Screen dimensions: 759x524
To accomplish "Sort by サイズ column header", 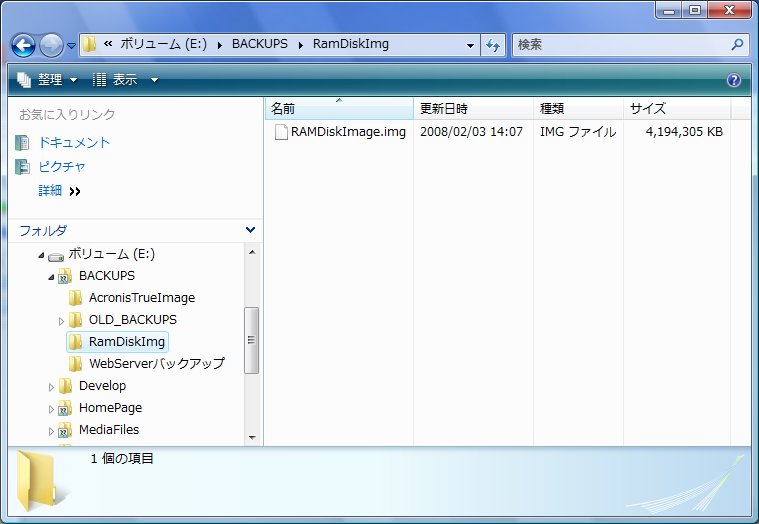I will [677, 108].
